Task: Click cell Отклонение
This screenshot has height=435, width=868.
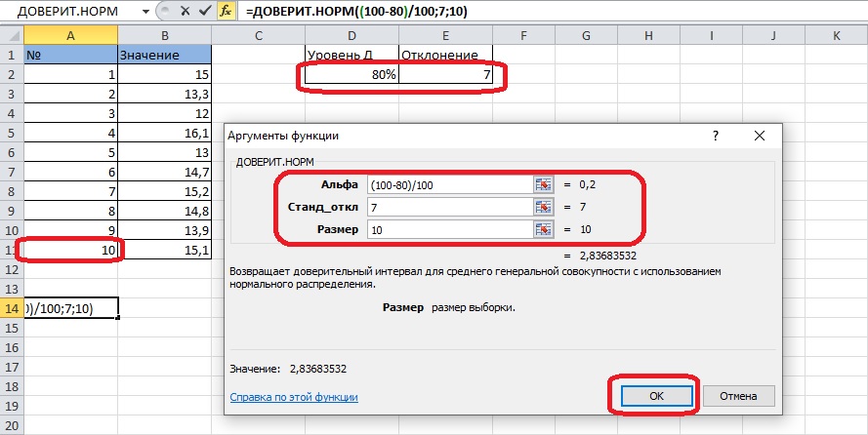Action: click(x=445, y=55)
